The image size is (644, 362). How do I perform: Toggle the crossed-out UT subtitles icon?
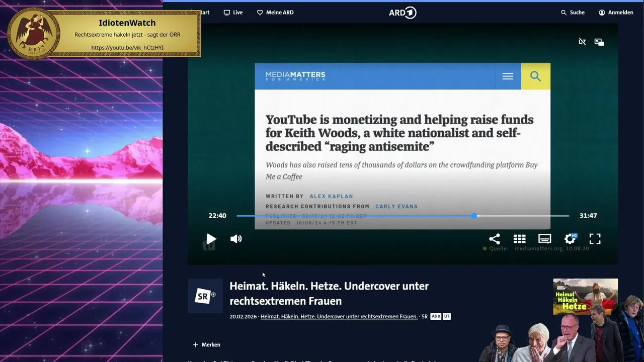(582, 42)
